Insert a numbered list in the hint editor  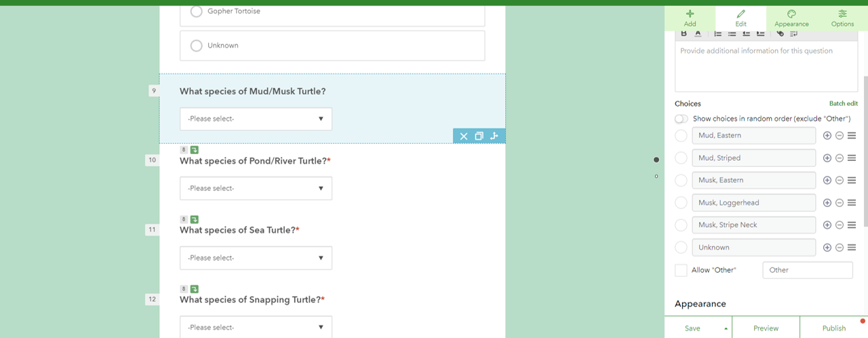(x=717, y=33)
